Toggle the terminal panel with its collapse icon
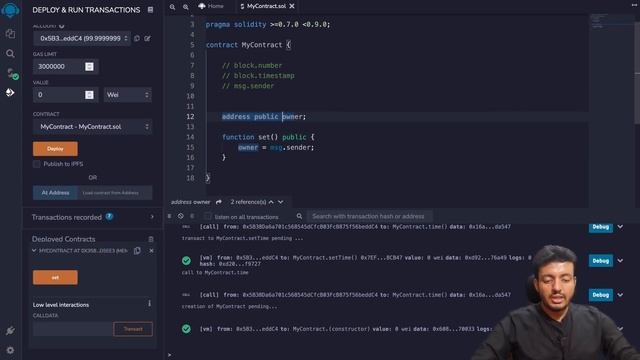Screen dimensions: 640x360 (x=169, y=216)
